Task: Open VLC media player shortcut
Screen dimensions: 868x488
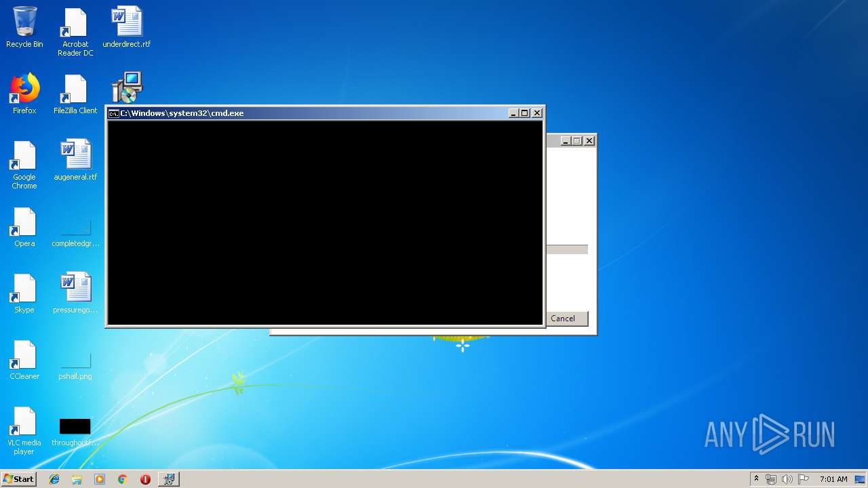Action: pos(24,430)
